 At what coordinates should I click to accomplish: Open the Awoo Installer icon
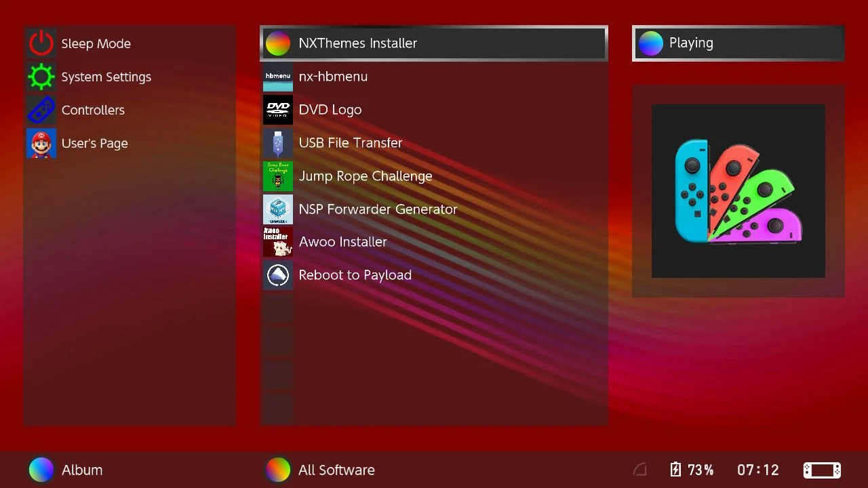pos(278,242)
